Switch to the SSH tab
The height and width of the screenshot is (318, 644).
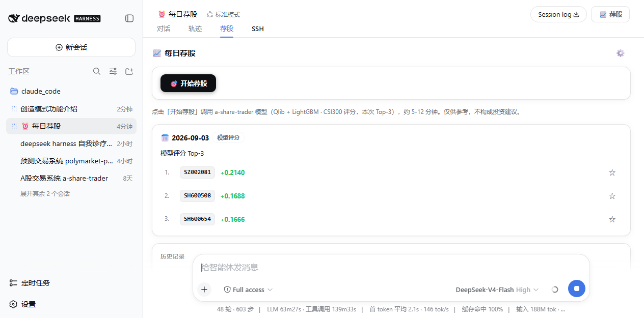tap(258, 28)
